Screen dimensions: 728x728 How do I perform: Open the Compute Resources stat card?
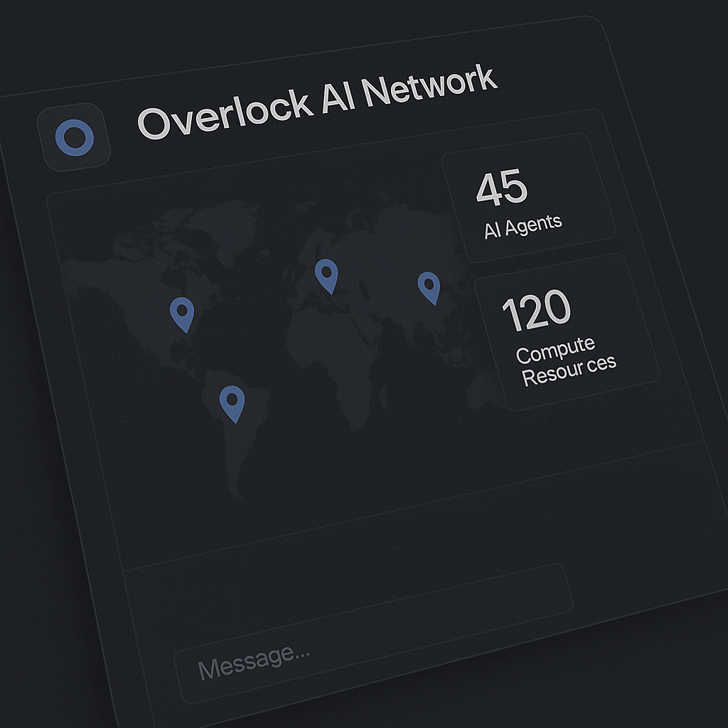(x=566, y=333)
